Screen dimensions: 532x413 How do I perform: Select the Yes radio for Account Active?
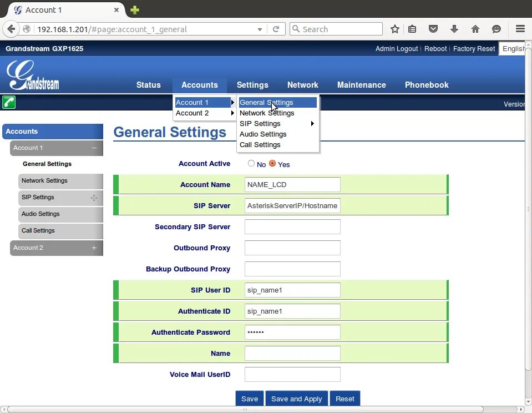click(x=272, y=163)
